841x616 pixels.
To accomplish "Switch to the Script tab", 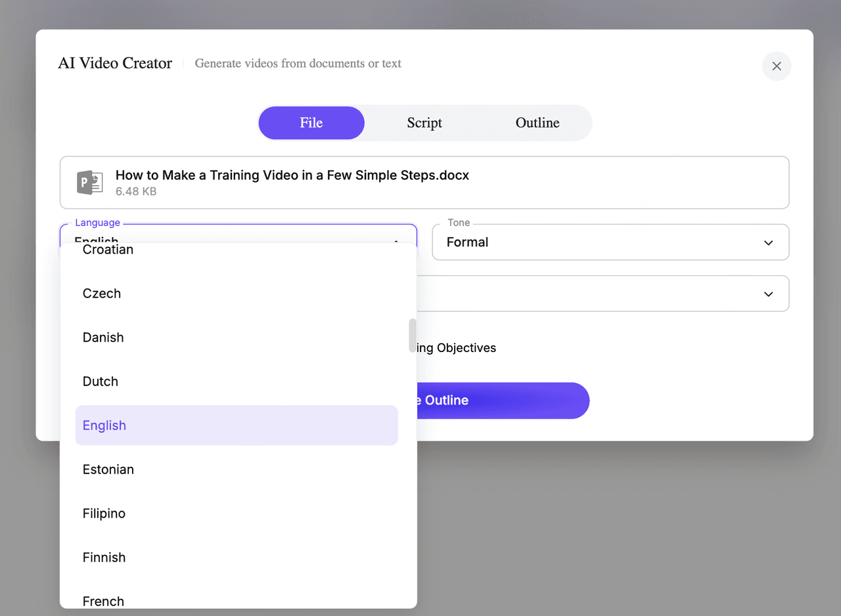I will tap(424, 123).
